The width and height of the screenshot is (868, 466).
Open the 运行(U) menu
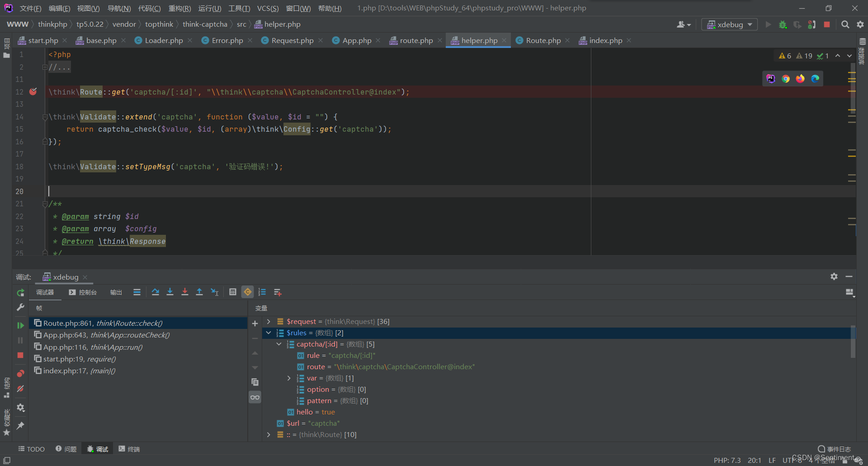(210, 8)
